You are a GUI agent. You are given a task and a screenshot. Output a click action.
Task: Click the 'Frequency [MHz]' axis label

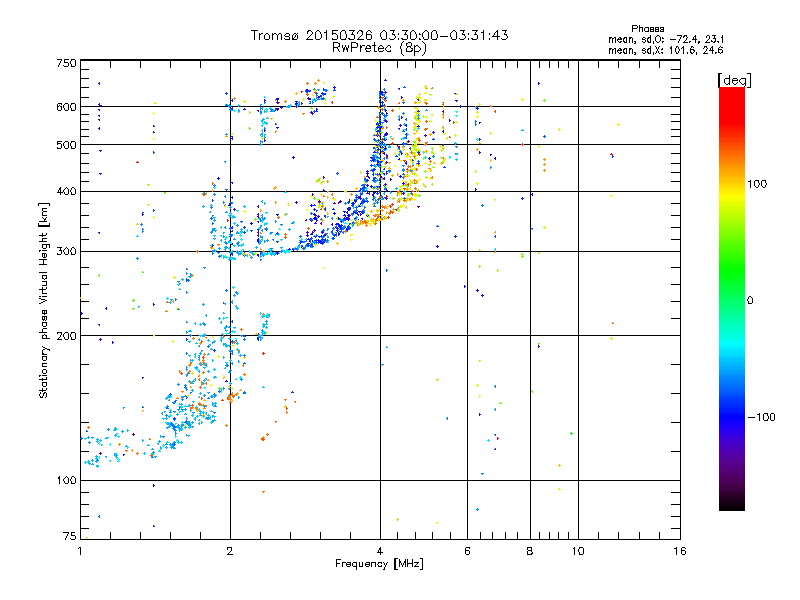tap(379, 564)
